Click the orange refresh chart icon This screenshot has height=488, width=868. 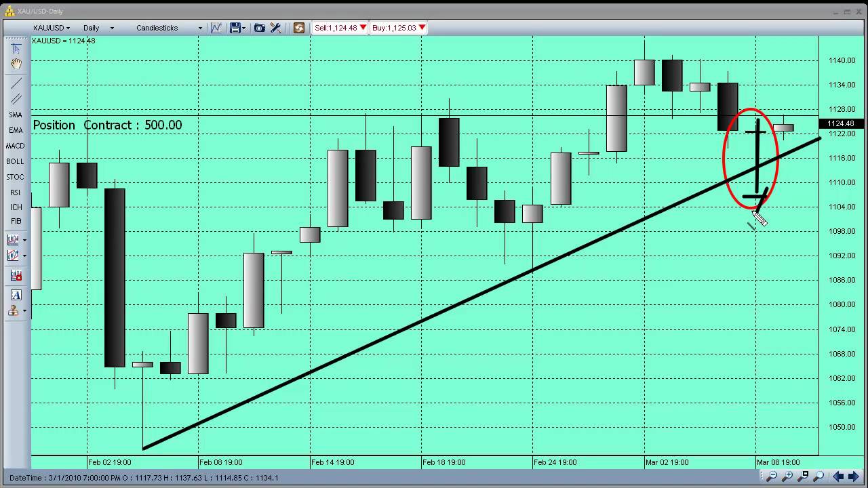[299, 28]
